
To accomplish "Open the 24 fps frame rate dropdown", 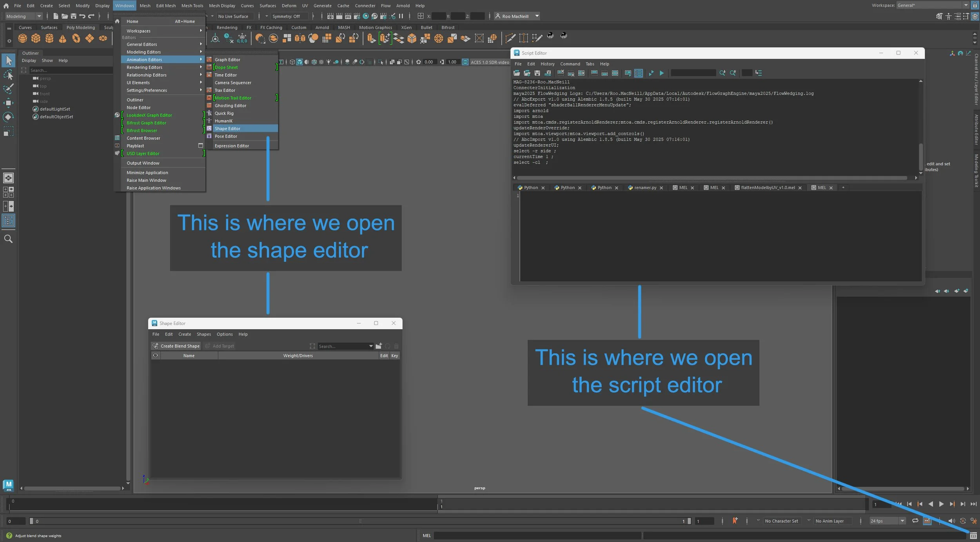I will (902, 521).
